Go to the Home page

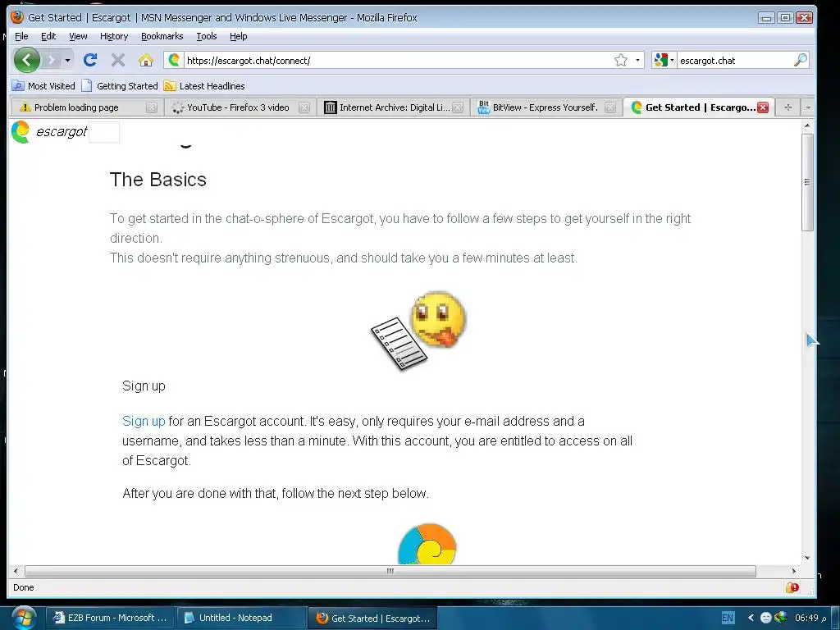click(146, 60)
